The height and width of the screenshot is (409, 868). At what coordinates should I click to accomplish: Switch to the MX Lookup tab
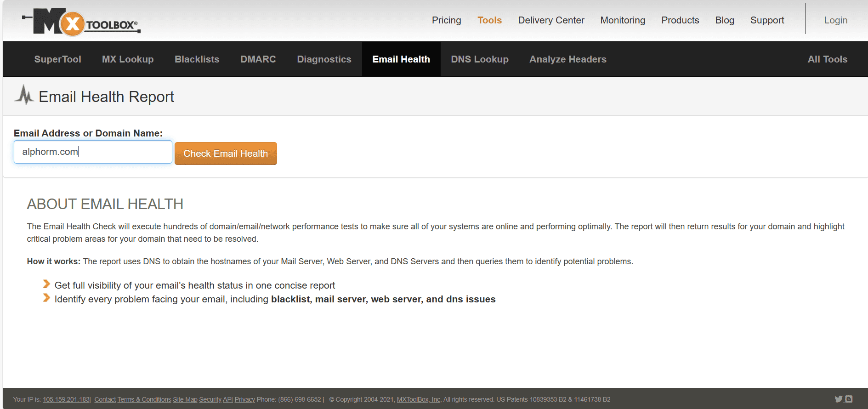pos(128,59)
